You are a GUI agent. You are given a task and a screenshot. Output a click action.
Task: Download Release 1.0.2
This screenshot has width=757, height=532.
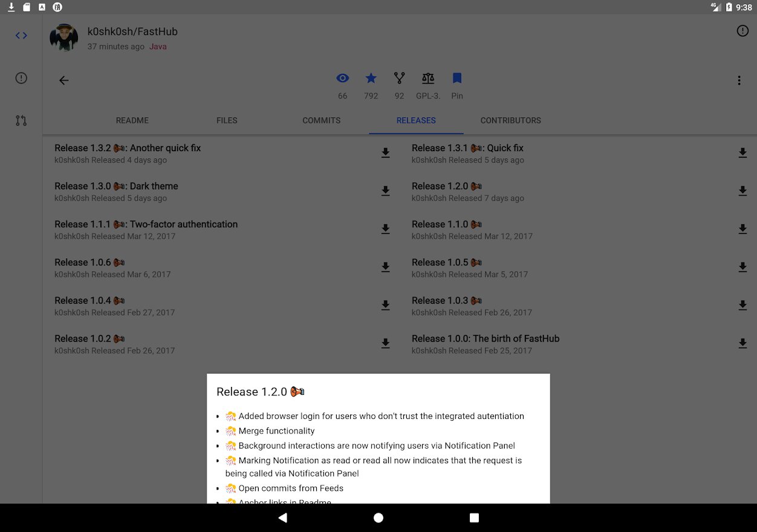pos(385,343)
